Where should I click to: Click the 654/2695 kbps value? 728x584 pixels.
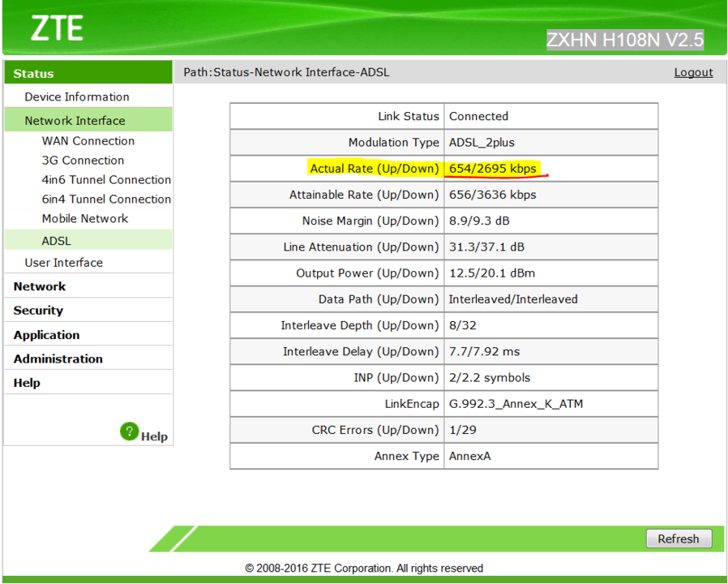tap(492, 168)
